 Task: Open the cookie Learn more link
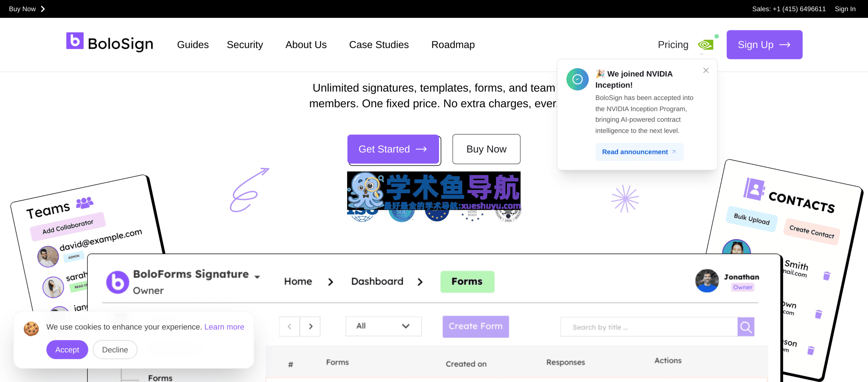[x=224, y=327]
